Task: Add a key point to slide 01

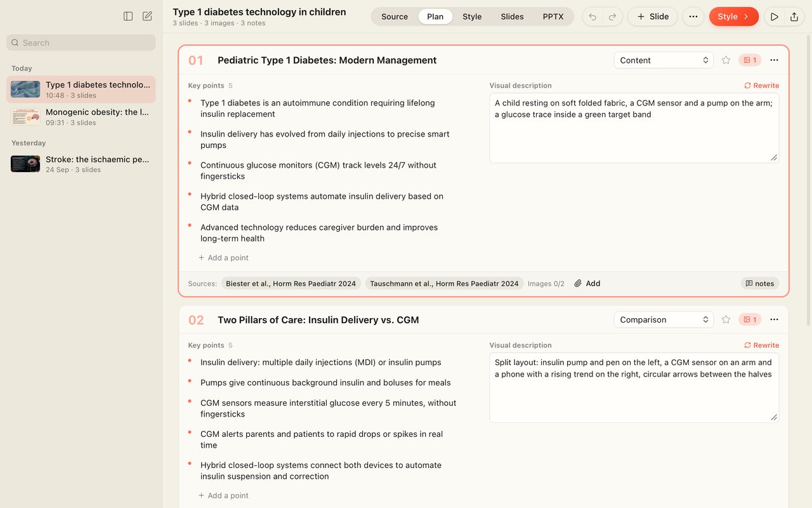Action: pyautogui.click(x=223, y=258)
